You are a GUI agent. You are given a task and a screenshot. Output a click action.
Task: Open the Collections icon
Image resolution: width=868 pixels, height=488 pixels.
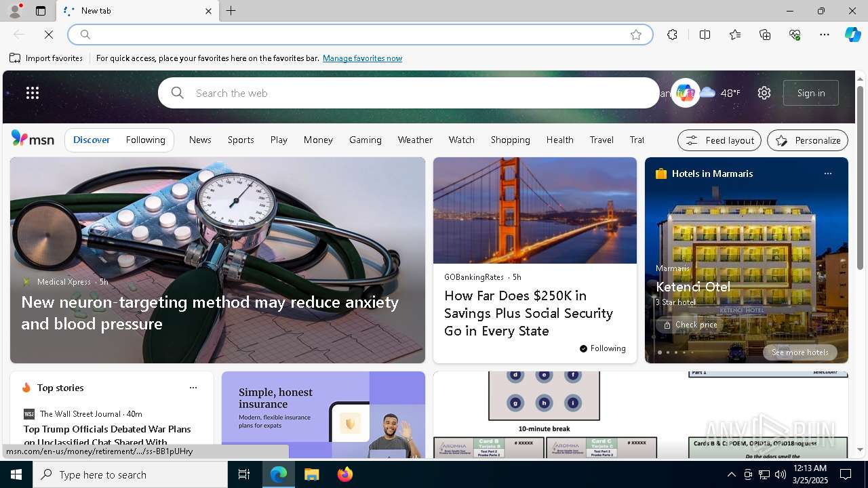(765, 35)
